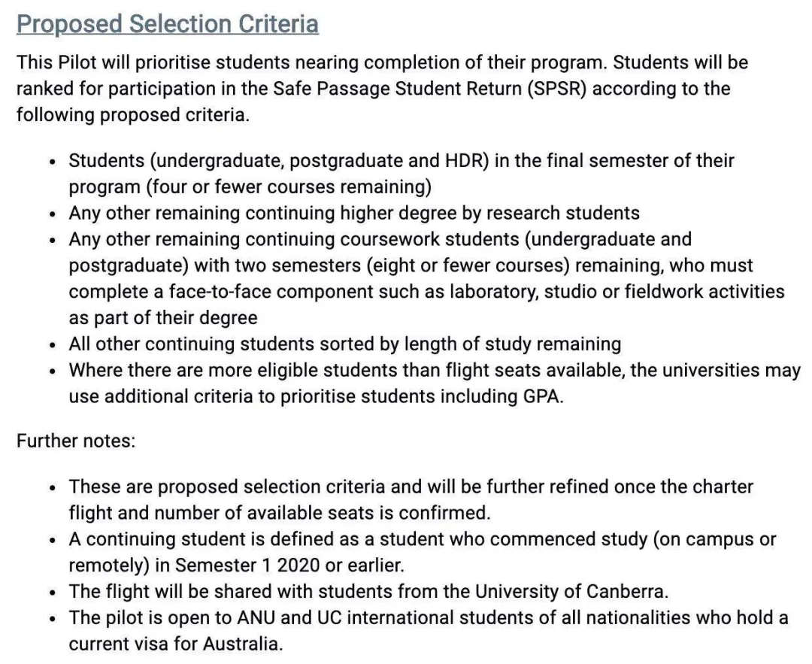Click the bullet about flight seats available
This screenshot has width=812, height=664.
435,384
